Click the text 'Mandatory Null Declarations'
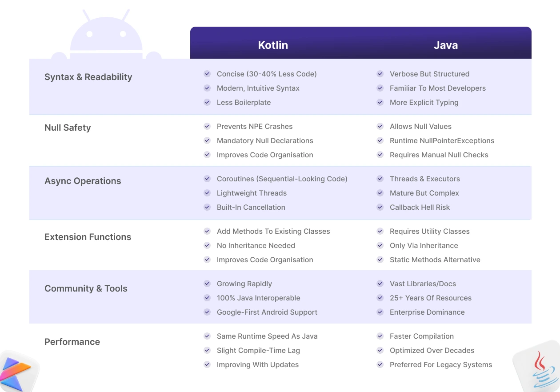The height and width of the screenshot is (392, 560). click(x=265, y=140)
